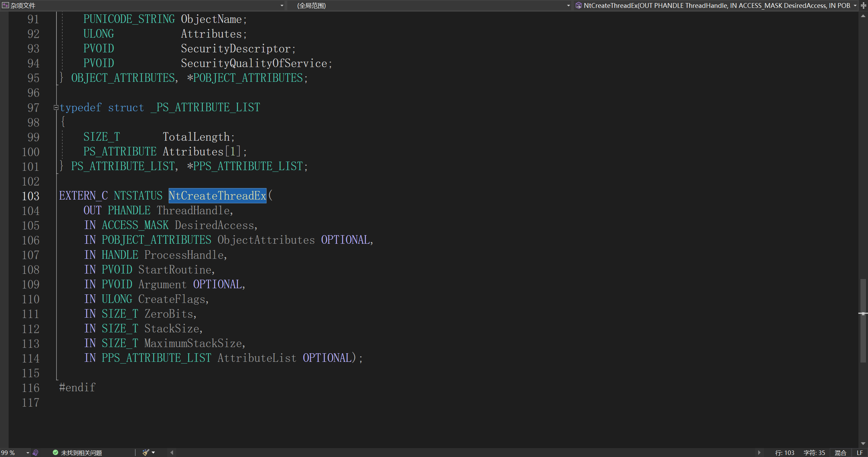
Task: Expand the NtCreateThreadEx member dropdown
Action: [855, 5]
